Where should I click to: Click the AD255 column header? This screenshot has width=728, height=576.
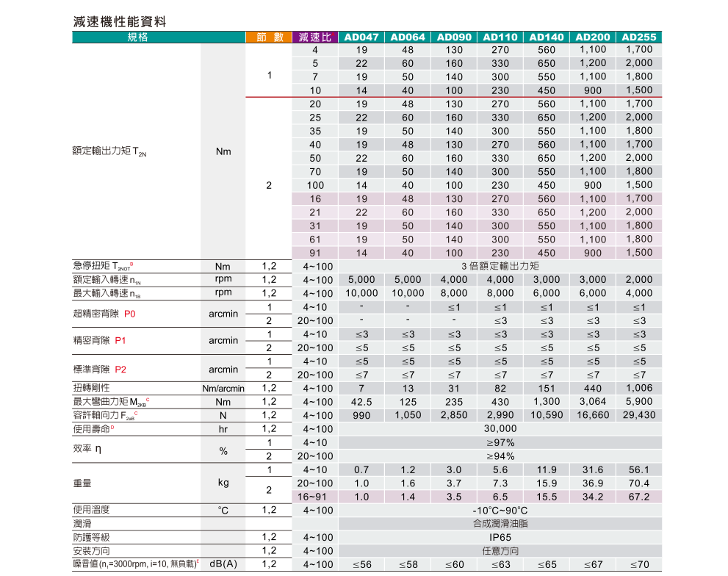(639, 37)
